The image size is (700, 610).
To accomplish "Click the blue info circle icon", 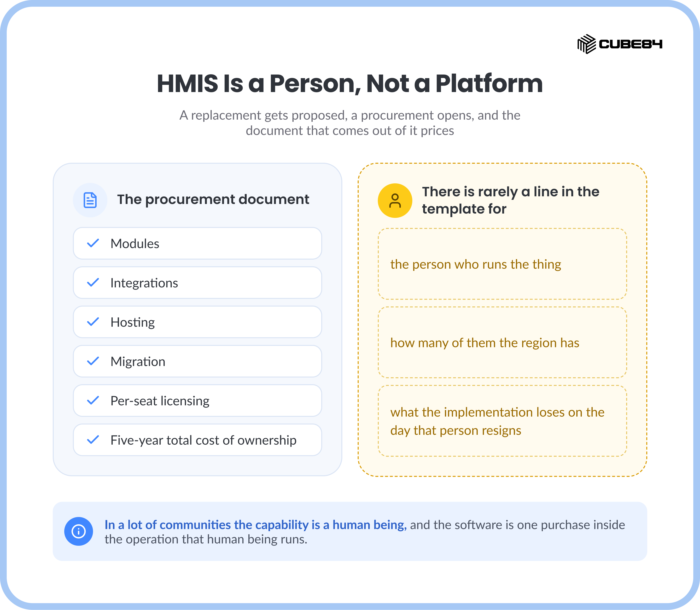I will (x=79, y=531).
